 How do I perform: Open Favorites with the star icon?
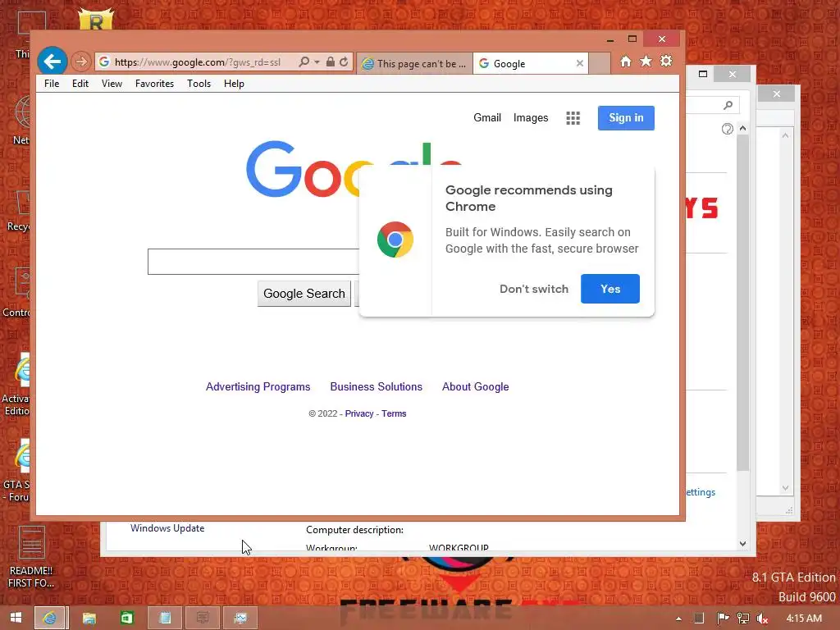point(646,61)
